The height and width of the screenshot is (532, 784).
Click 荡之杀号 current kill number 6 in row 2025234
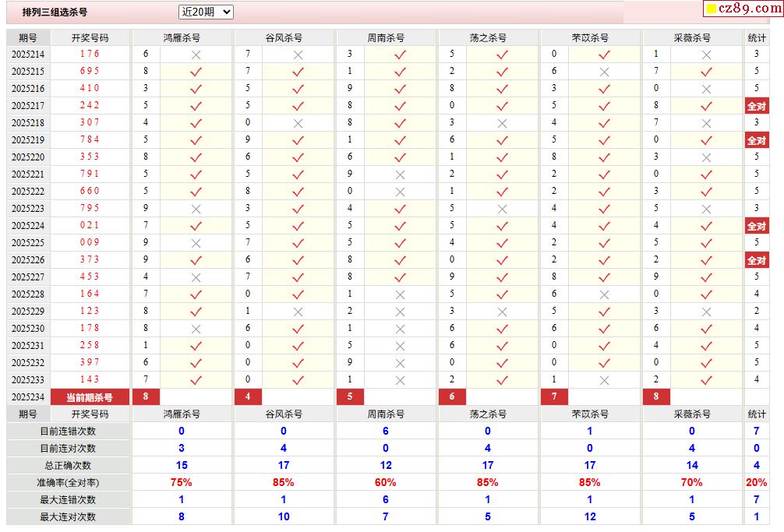(x=452, y=396)
